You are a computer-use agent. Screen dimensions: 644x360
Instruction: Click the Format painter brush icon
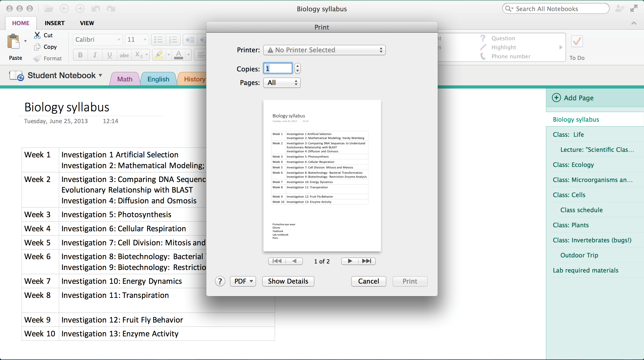tap(37, 58)
